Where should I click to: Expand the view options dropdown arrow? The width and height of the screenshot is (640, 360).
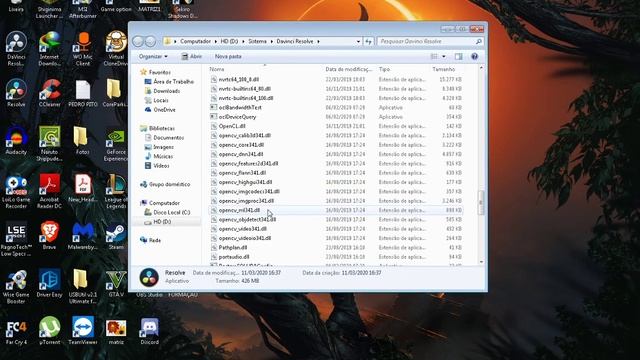point(444,56)
